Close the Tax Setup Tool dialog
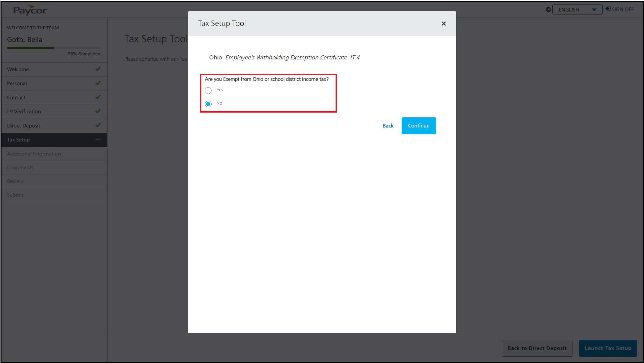644x363 pixels. coord(443,24)
